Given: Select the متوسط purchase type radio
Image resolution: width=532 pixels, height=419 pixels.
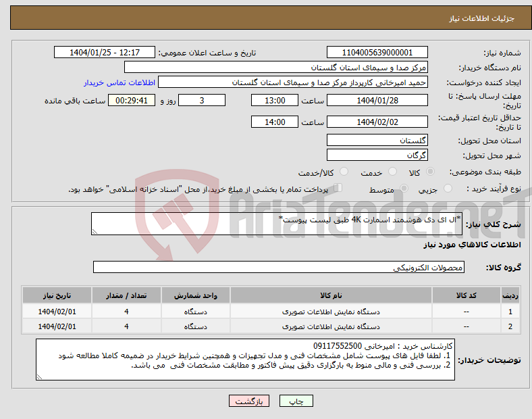Looking at the screenshot, I should coord(404,188).
